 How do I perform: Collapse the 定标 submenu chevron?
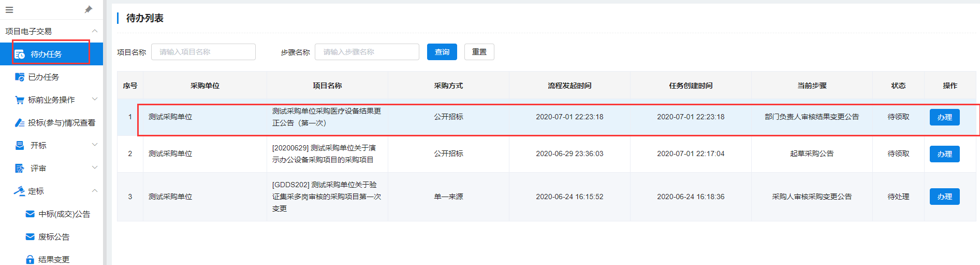[x=95, y=191]
